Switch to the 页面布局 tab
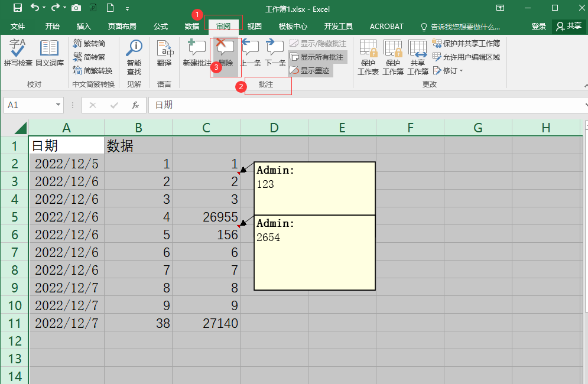This screenshot has height=384, width=588. pyautogui.click(x=122, y=26)
